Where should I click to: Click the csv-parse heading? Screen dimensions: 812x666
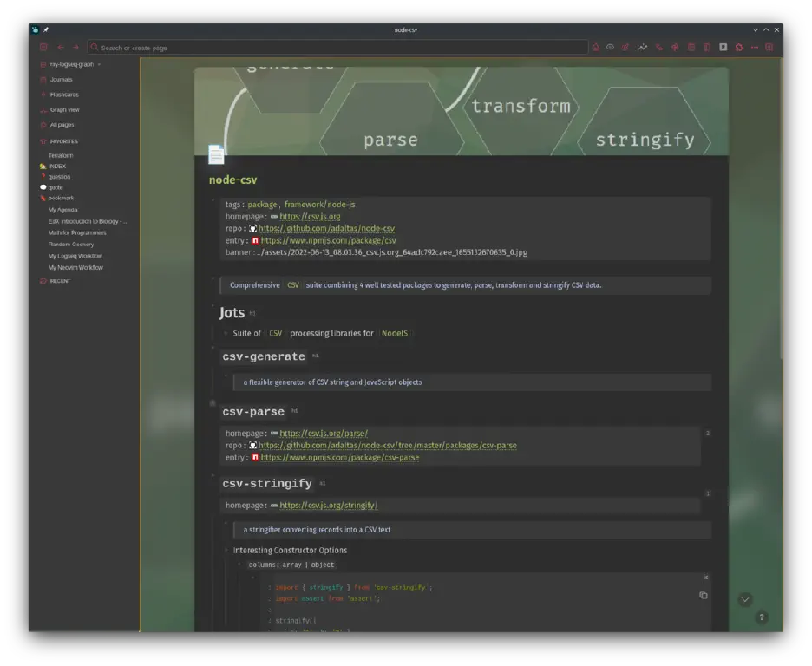coord(253,412)
